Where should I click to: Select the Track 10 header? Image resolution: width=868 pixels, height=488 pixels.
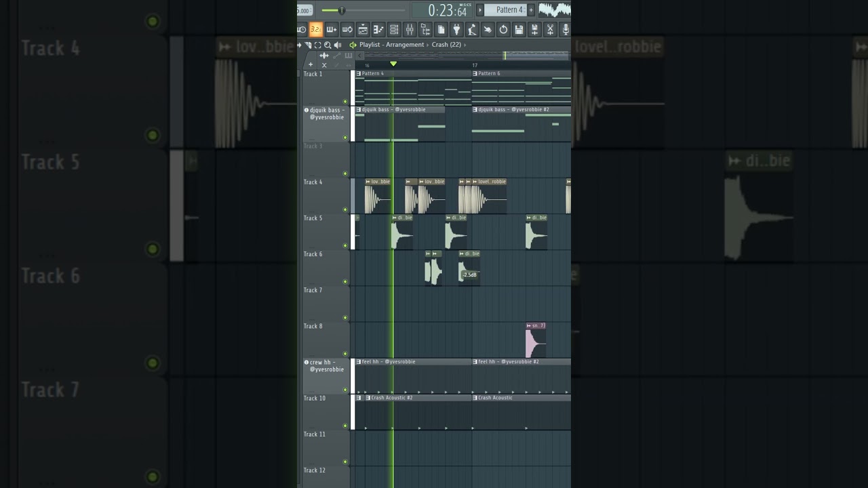[x=325, y=411]
